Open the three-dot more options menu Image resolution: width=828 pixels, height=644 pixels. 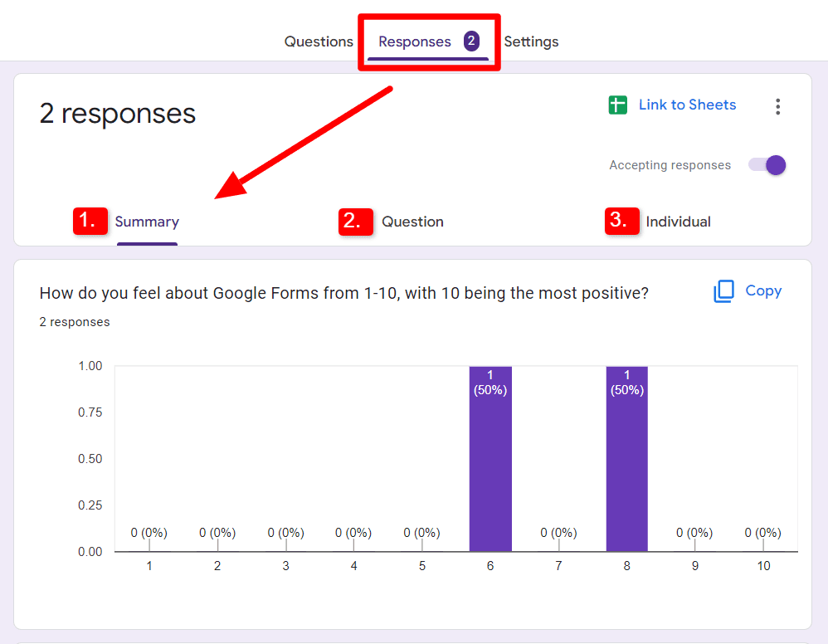[x=777, y=106]
